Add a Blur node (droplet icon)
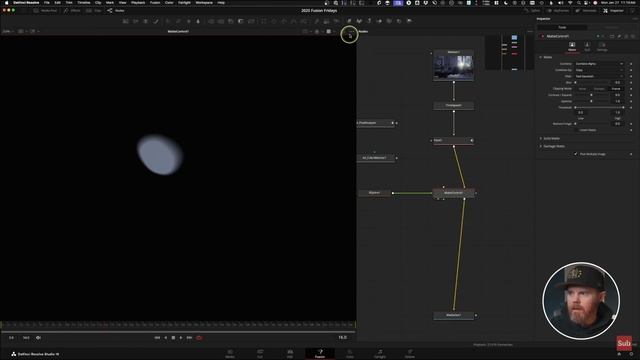Image resolution: width=640 pixels, height=360 pixels. pyautogui.click(x=198, y=21)
